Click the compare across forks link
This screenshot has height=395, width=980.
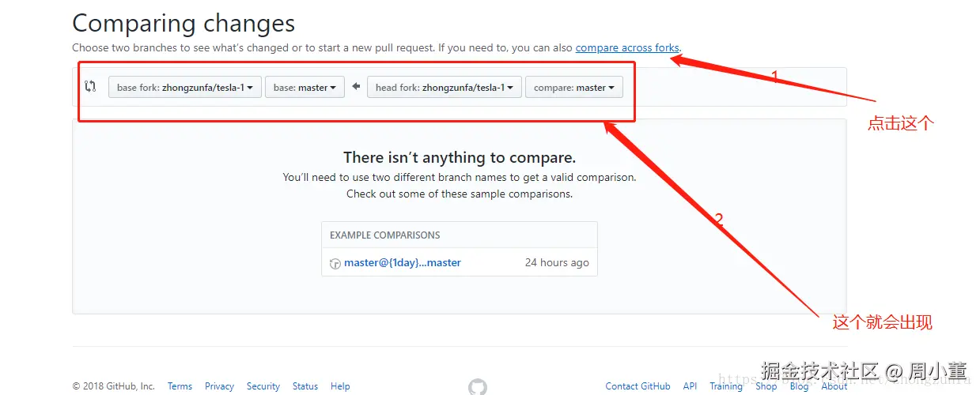click(627, 47)
